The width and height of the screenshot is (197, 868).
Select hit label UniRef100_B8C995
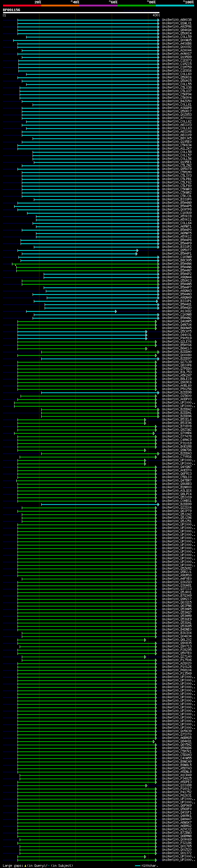(x=177, y=260)
